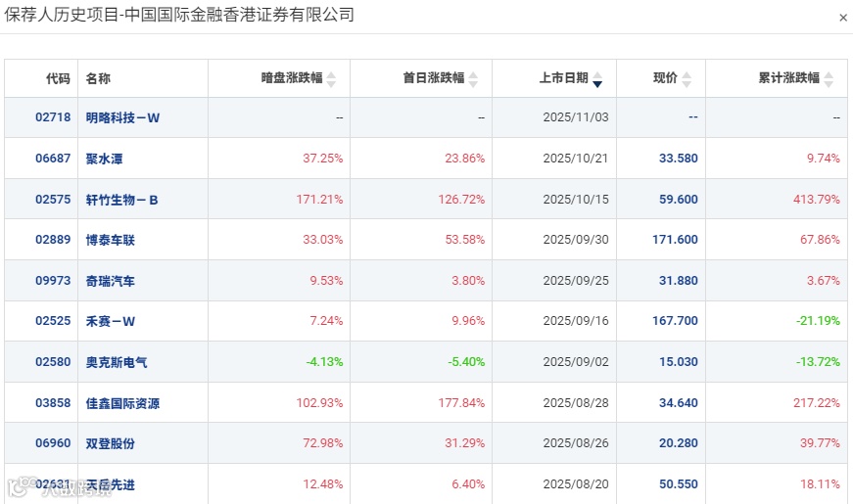Click current price 15.030
The height and width of the screenshot is (504, 853).
[x=679, y=361]
